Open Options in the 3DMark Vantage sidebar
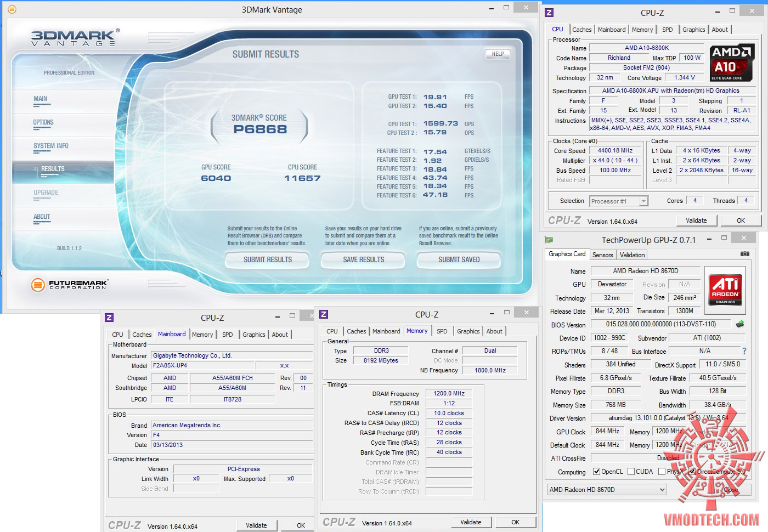The height and width of the screenshot is (532, 768). 43,123
